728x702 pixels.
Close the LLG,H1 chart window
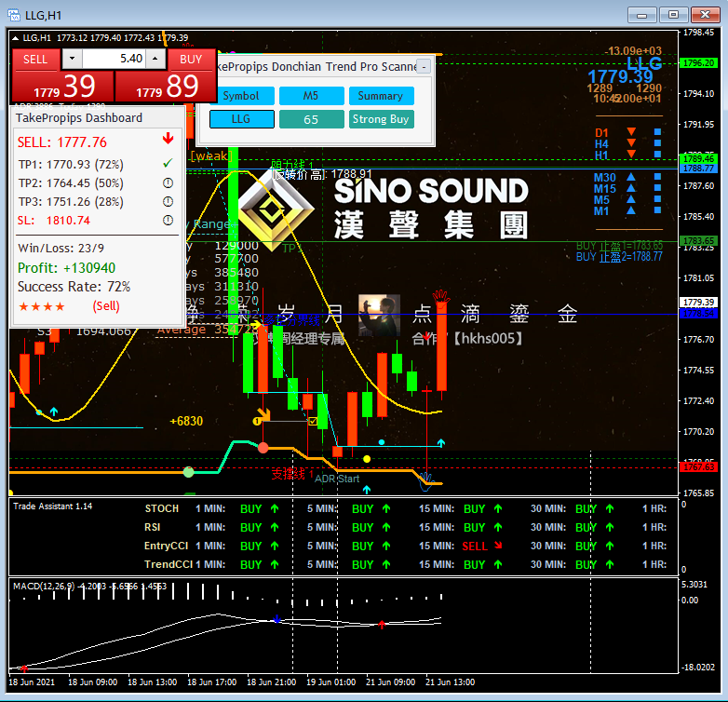tap(705, 15)
